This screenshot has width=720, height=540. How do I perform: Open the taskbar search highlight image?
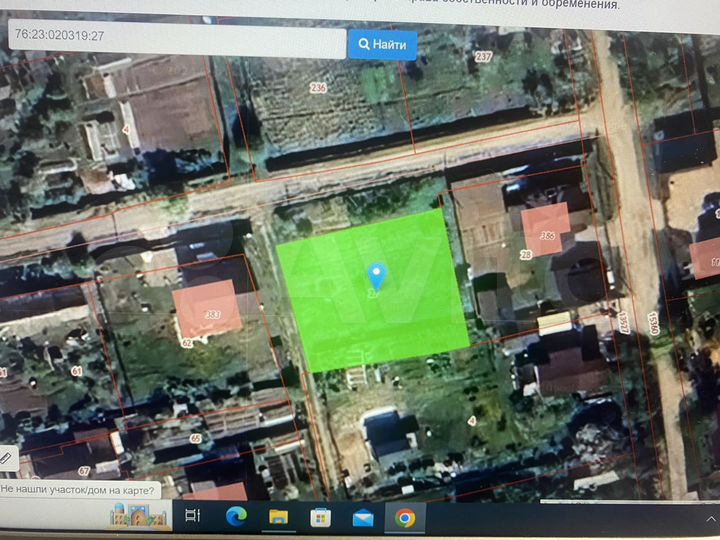pyautogui.click(x=138, y=516)
